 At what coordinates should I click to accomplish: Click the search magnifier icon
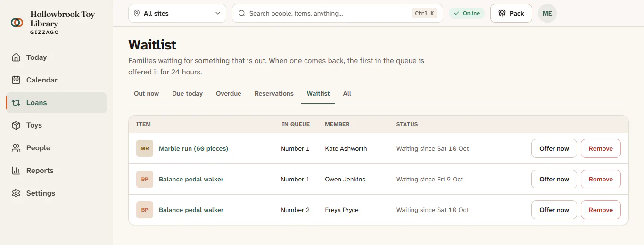point(242,13)
